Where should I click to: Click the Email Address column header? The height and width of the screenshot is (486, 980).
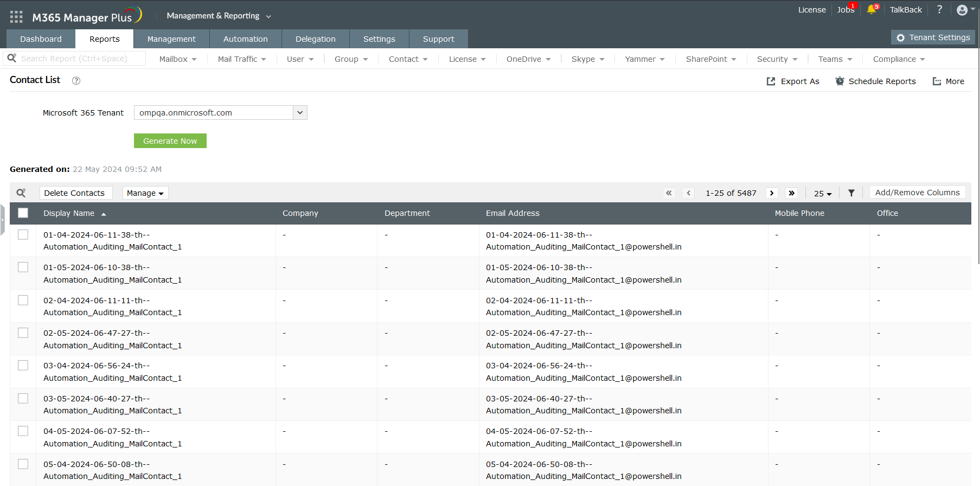click(x=513, y=213)
